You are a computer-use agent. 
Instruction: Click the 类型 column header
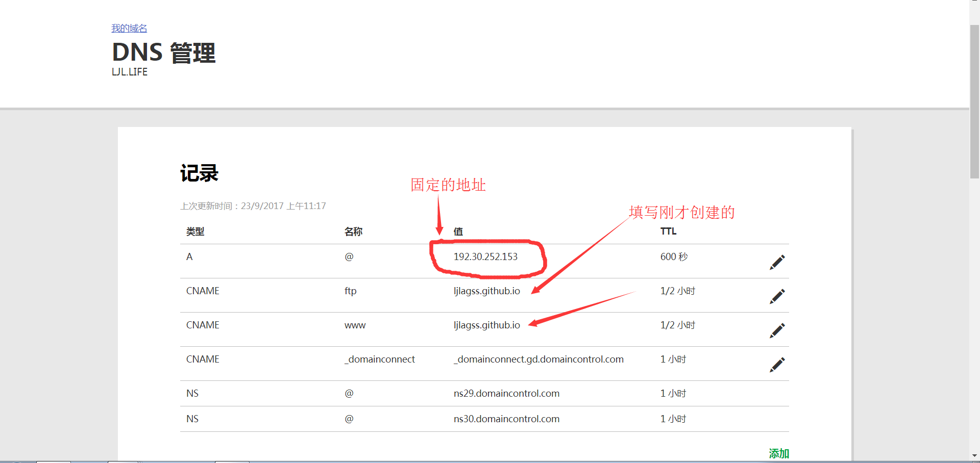click(195, 231)
